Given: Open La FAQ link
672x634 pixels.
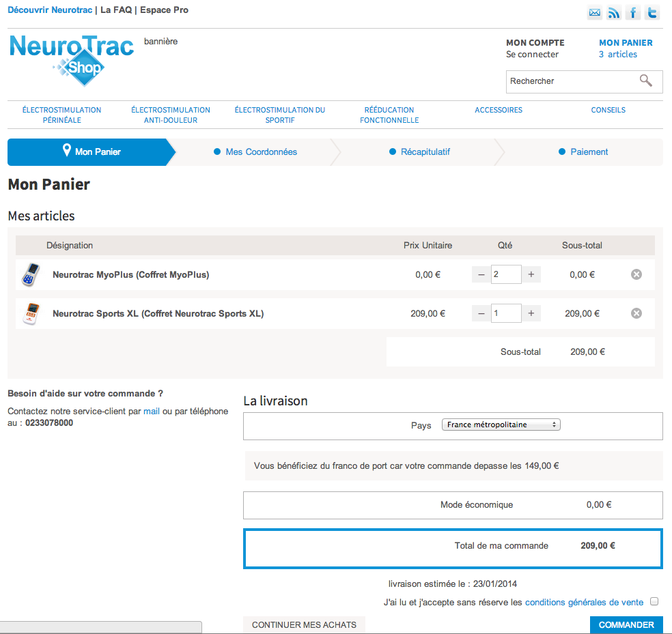Looking at the screenshot, I should click(x=116, y=10).
